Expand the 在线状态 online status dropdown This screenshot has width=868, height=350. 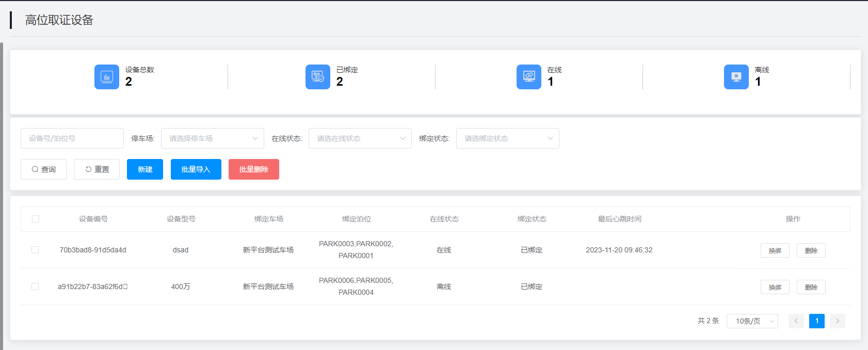coord(360,138)
